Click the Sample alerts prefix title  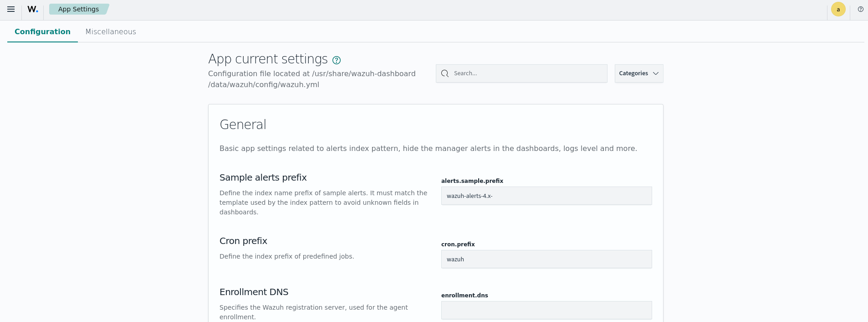tap(263, 177)
